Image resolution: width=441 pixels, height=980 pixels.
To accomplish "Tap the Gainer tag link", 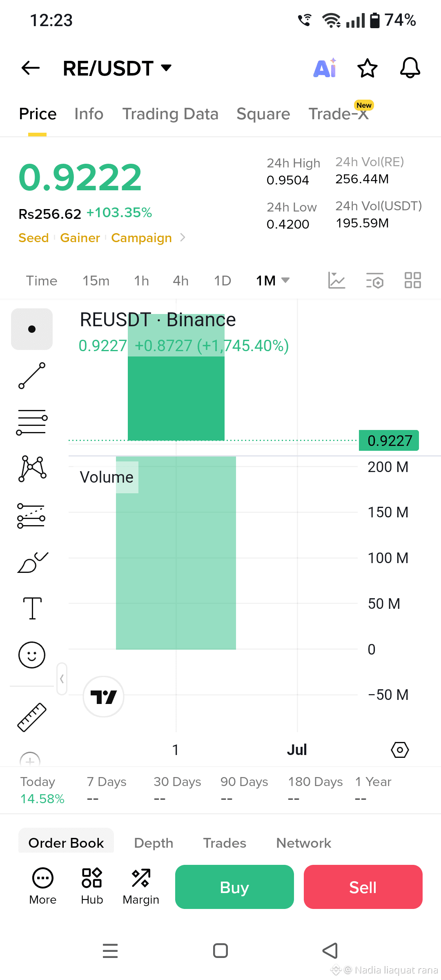I will (x=80, y=238).
